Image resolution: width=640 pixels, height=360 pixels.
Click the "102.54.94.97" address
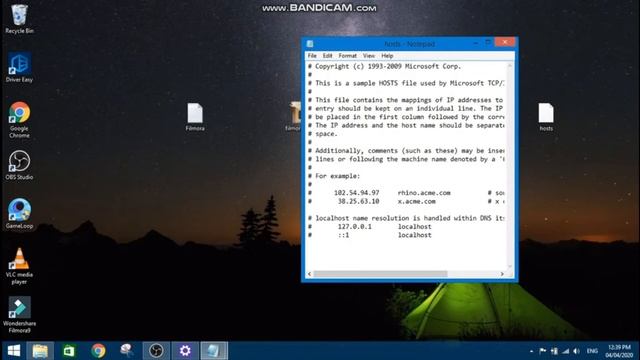point(356,193)
